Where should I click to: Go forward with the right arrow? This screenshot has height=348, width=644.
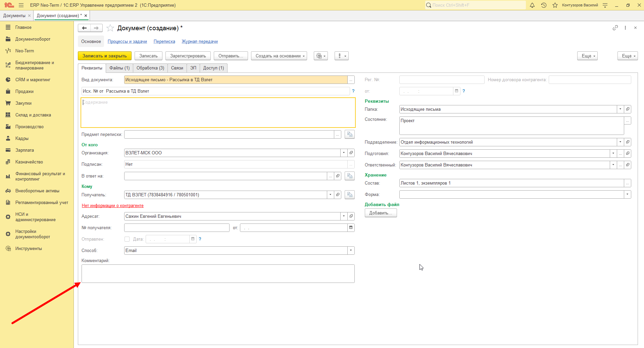(x=96, y=28)
